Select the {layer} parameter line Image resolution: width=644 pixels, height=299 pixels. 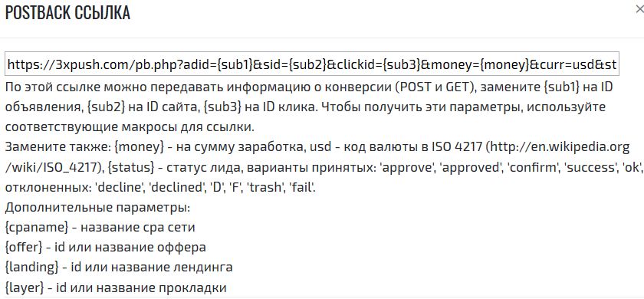[116, 287]
